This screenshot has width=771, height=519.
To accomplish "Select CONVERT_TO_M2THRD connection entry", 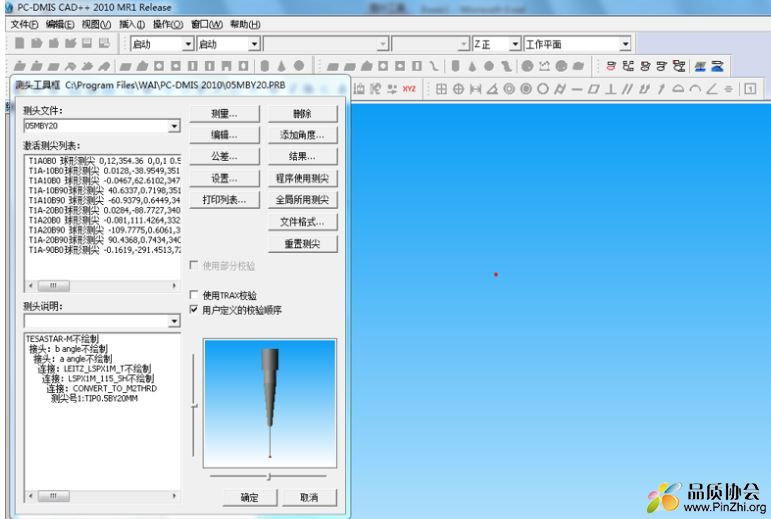I will 102,388.
